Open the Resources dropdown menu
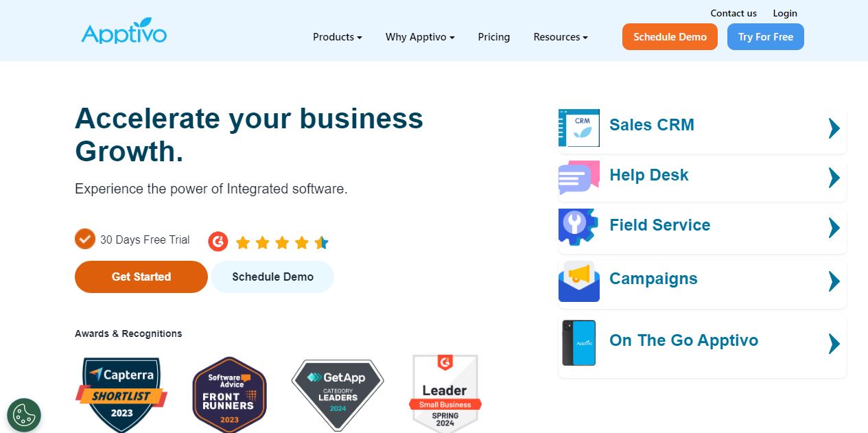Viewport: 868px width, 433px height. 561,37
